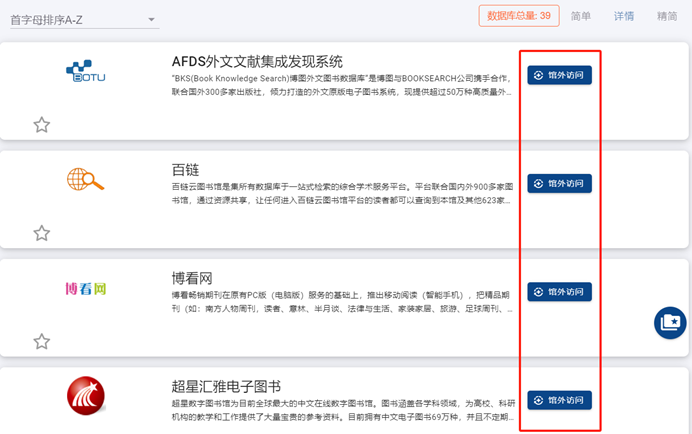The height and width of the screenshot is (434, 692).
Task: Click 馆外访问 button for 博看网
Action: pyautogui.click(x=560, y=292)
